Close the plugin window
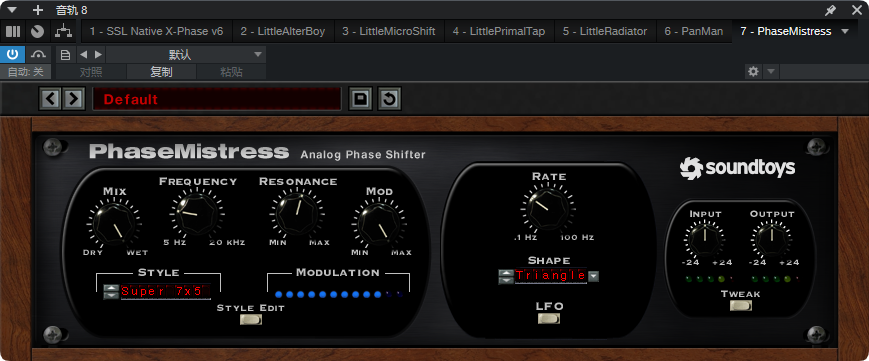This screenshot has height=361, width=869. click(856, 10)
